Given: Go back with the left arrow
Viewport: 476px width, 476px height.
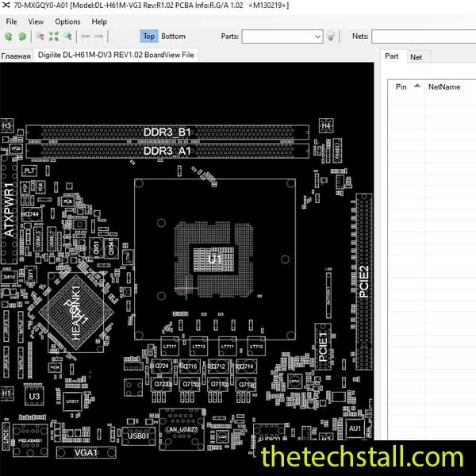Looking at the screenshot, I should [x=86, y=36].
